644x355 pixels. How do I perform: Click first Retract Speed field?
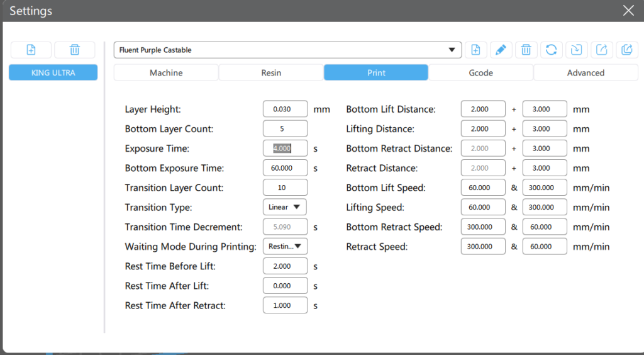[x=483, y=247]
